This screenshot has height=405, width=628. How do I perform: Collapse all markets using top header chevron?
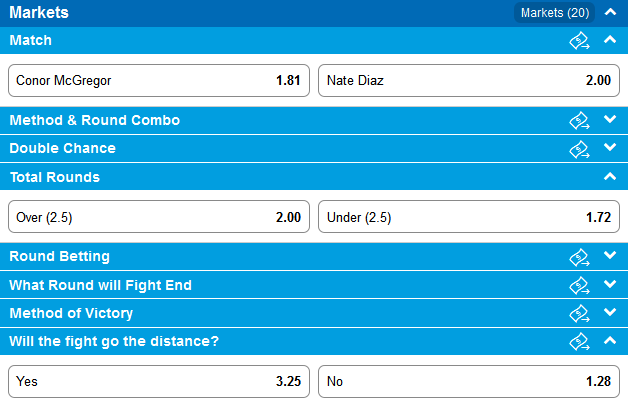point(610,12)
